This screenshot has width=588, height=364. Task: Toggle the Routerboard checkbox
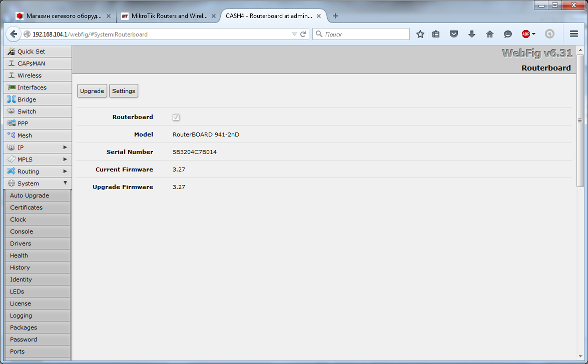coord(176,117)
